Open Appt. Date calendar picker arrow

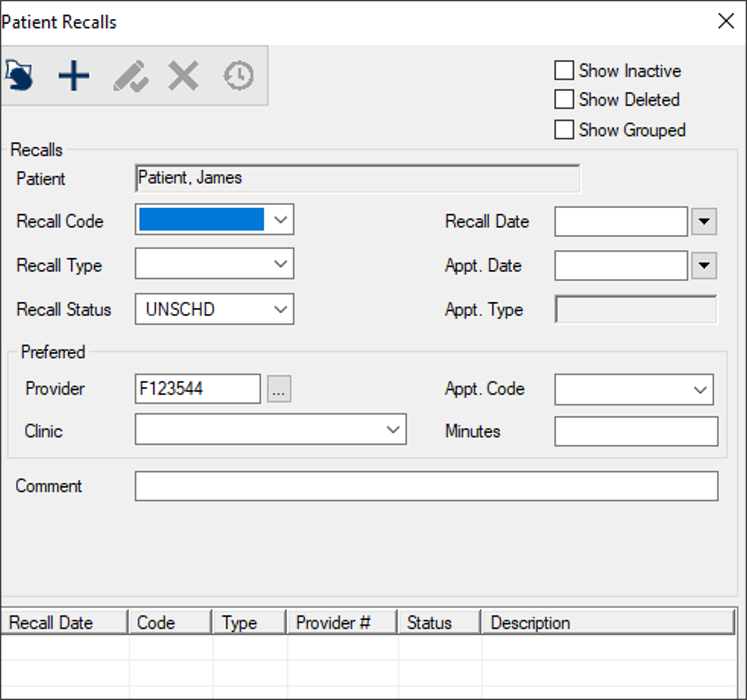pyautogui.click(x=704, y=265)
